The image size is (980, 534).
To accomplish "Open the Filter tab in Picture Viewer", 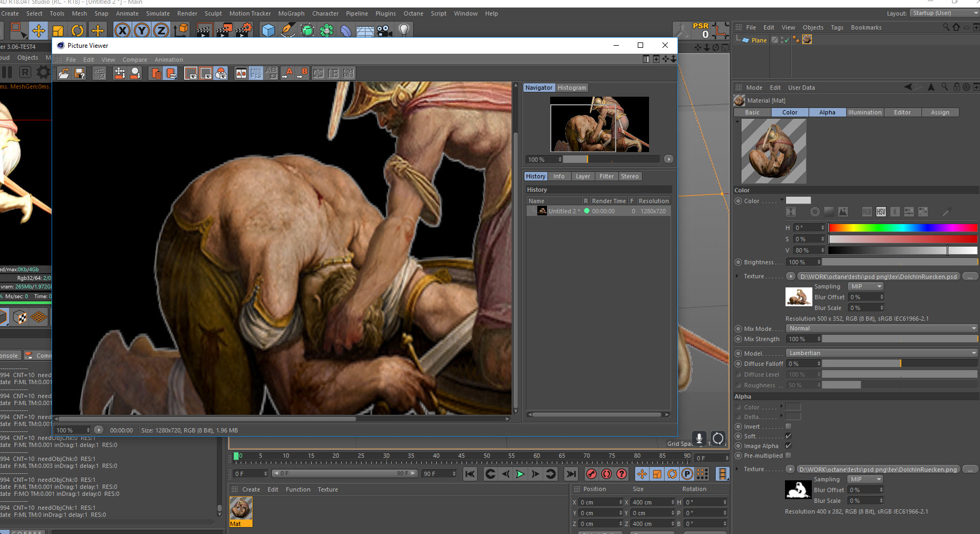I will pyautogui.click(x=606, y=176).
